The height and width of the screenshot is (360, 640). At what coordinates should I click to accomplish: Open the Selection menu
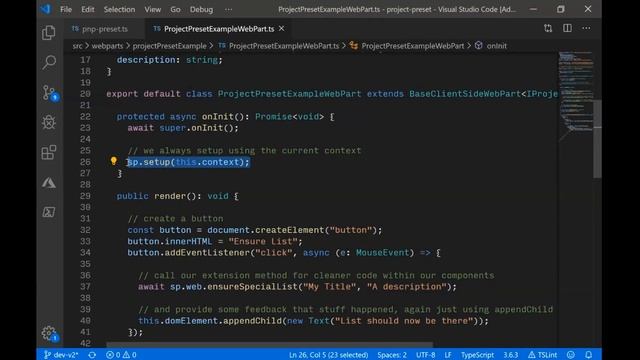(x=119, y=9)
